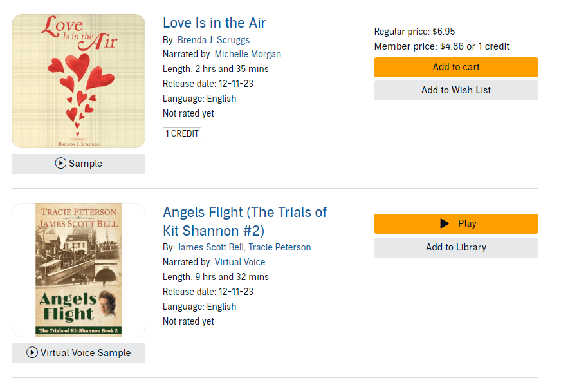Click the Love Is in the Air cover image
Viewport: 588px width, 378px height.
78,81
